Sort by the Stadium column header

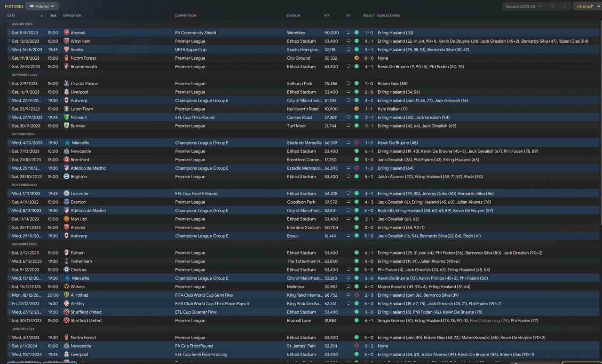[293, 16]
